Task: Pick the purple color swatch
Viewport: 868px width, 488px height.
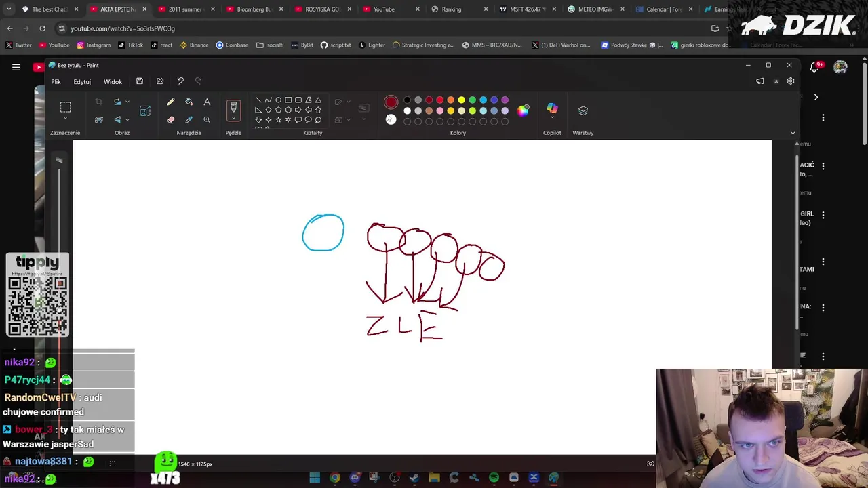Action: click(505, 100)
